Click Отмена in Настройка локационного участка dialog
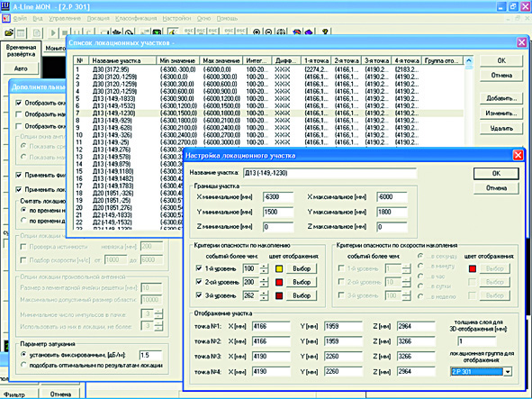532x399 pixels. pos(496,187)
